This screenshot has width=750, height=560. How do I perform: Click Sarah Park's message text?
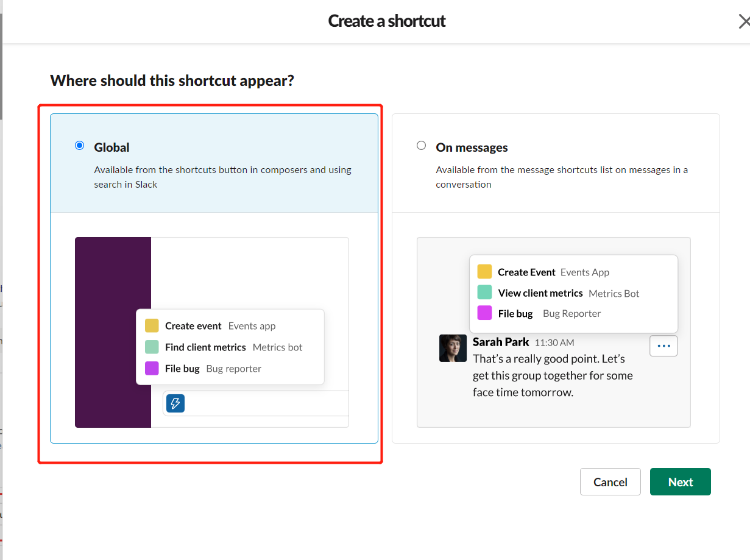tap(553, 375)
